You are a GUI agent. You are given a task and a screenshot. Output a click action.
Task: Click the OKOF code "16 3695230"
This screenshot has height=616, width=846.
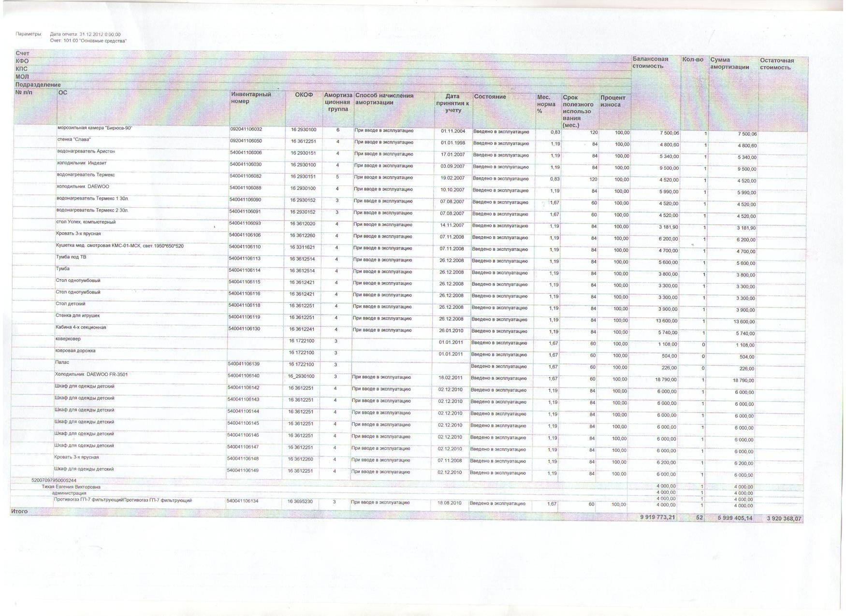tap(300, 501)
